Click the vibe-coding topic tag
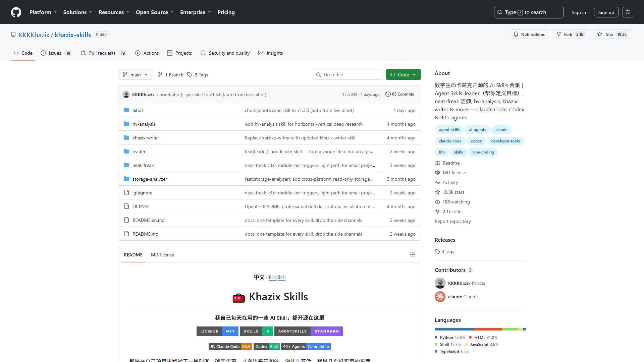This screenshot has width=644, height=362. [483, 152]
